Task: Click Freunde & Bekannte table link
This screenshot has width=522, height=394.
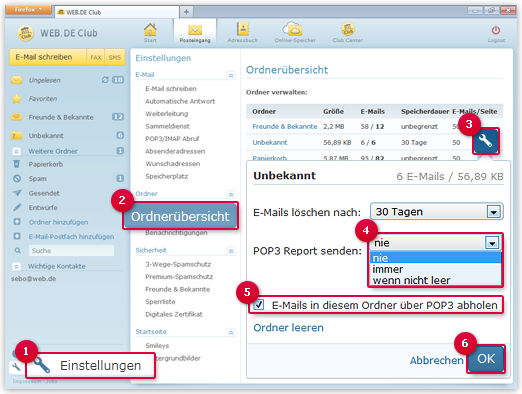Action: click(285, 126)
